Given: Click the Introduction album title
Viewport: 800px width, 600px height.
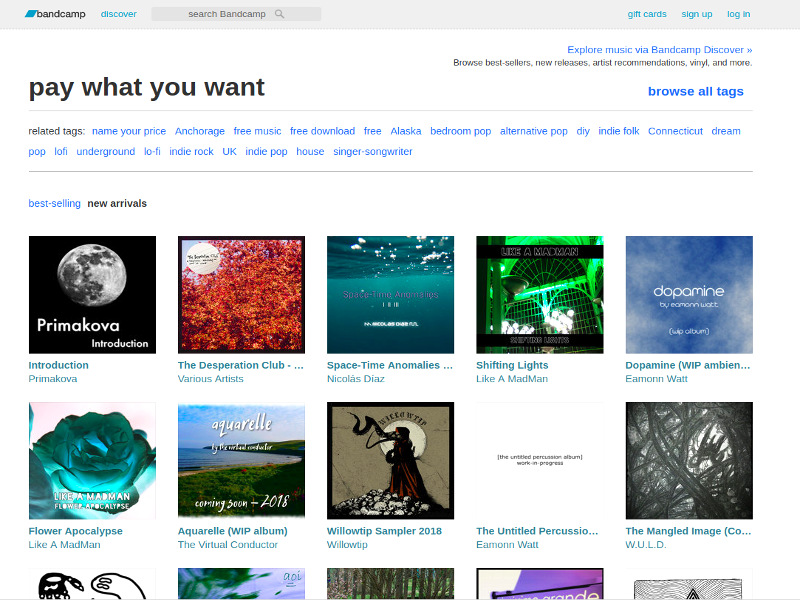Looking at the screenshot, I should (59, 365).
